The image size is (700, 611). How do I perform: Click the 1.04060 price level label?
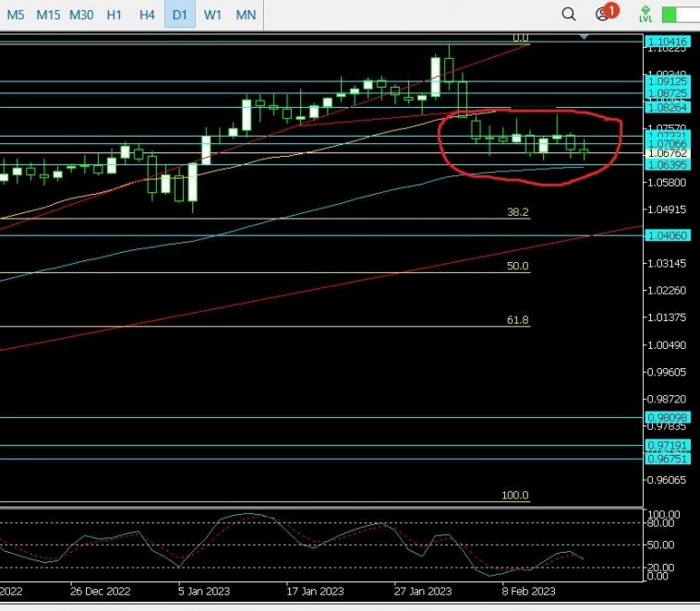(x=667, y=235)
